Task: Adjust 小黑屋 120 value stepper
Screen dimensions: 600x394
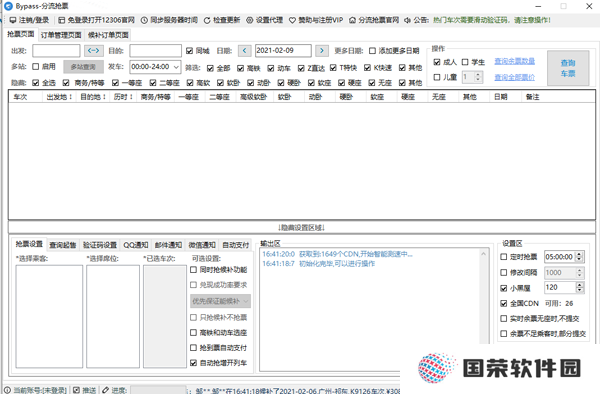Action: tap(580, 287)
